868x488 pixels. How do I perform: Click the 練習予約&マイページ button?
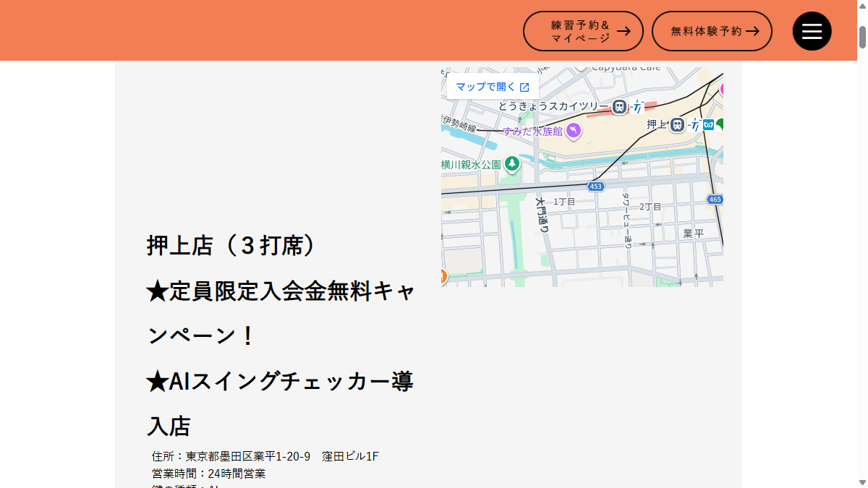click(583, 31)
